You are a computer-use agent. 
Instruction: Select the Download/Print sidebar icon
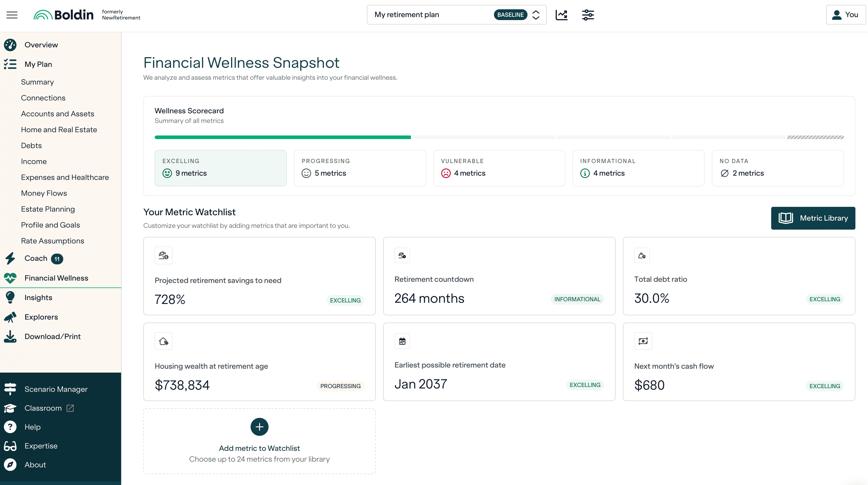coord(10,336)
